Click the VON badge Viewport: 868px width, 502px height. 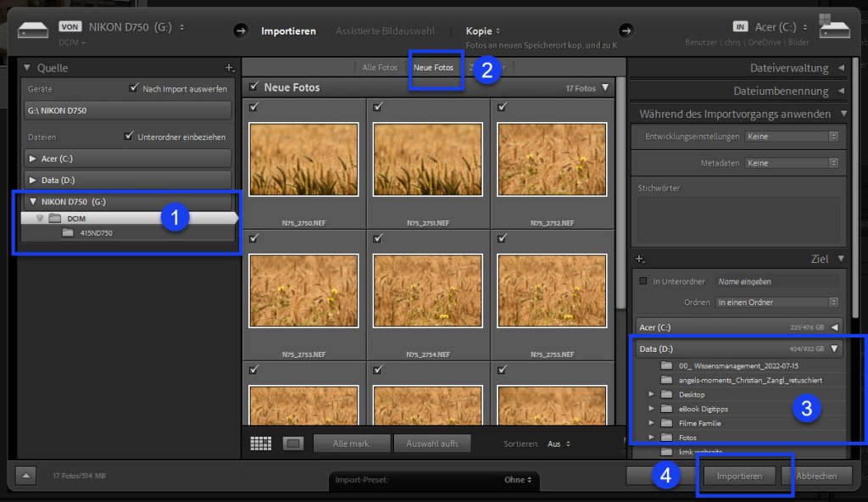tap(70, 26)
